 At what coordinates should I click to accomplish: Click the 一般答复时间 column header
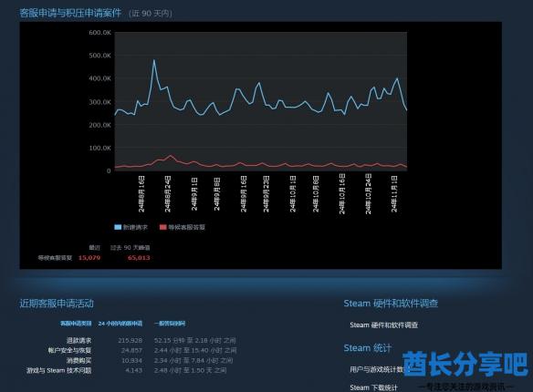click(170, 324)
